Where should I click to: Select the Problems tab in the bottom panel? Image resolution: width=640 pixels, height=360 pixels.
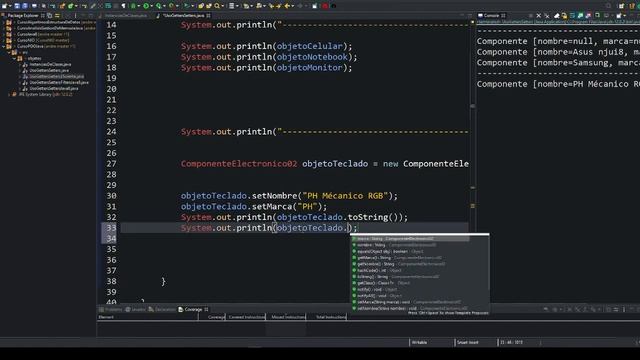pyautogui.click(x=111, y=309)
